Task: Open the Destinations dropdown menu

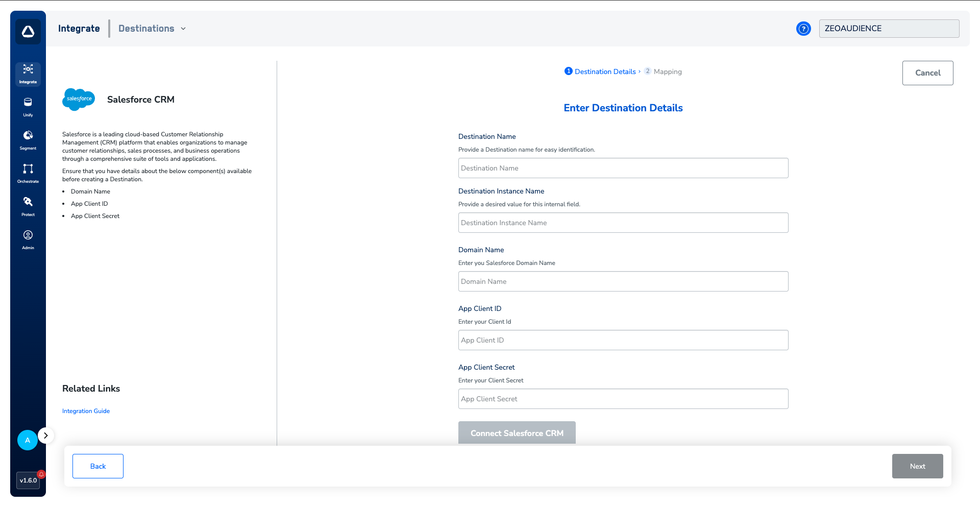Action: click(x=152, y=29)
